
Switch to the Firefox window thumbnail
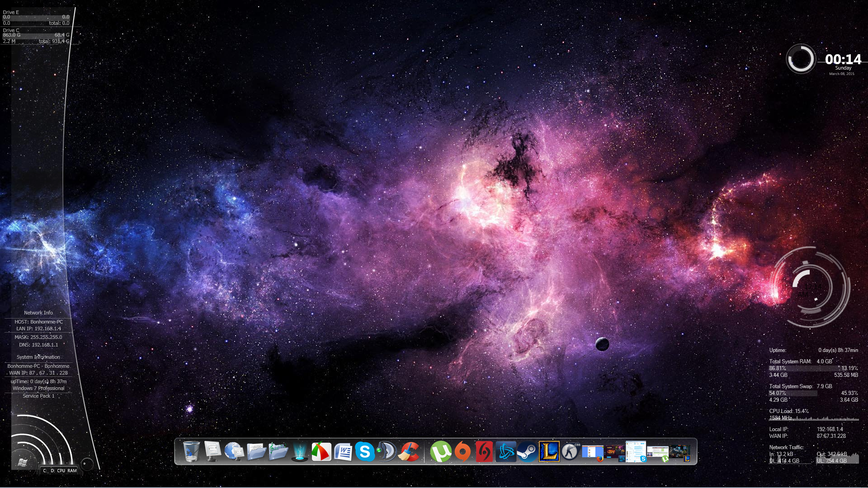point(593,453)
